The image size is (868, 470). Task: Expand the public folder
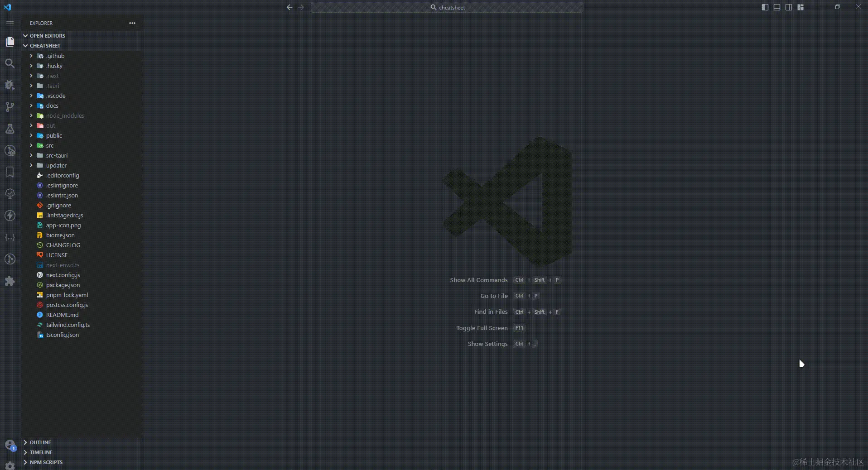coord(82,135)
